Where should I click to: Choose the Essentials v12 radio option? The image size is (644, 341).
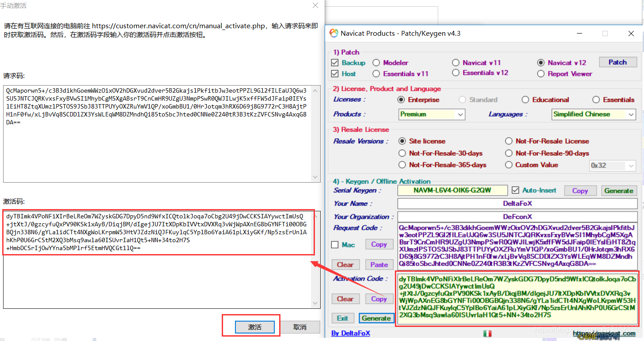456,73
